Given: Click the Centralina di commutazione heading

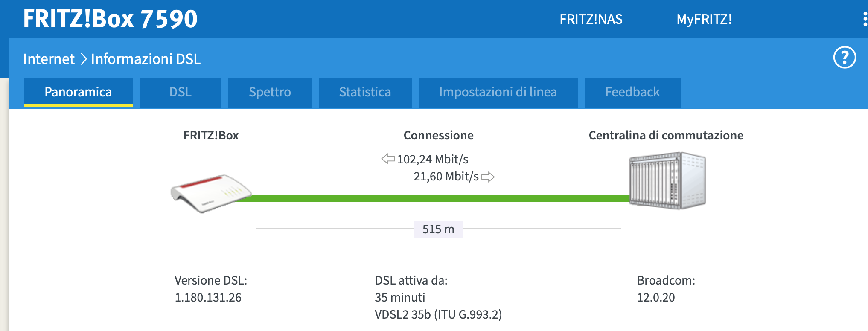Looking at the screenshot, I should coord(666,136).
